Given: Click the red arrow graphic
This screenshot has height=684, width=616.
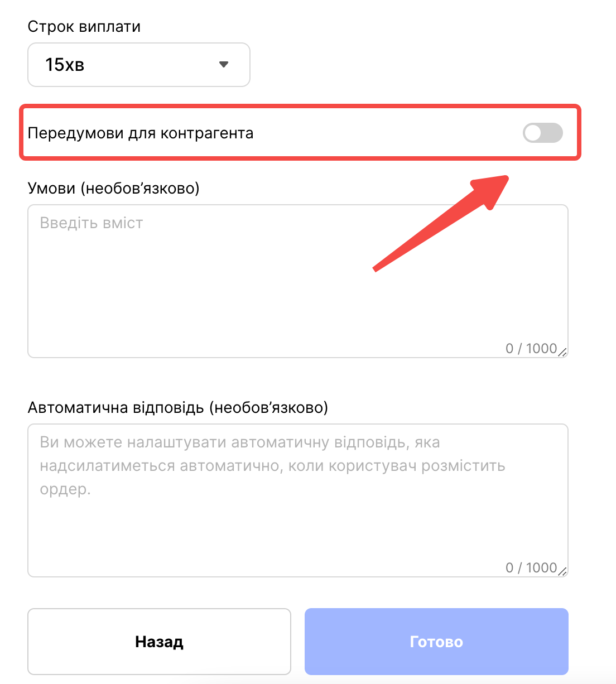Looking at the screenshot, I should point(441,223).
